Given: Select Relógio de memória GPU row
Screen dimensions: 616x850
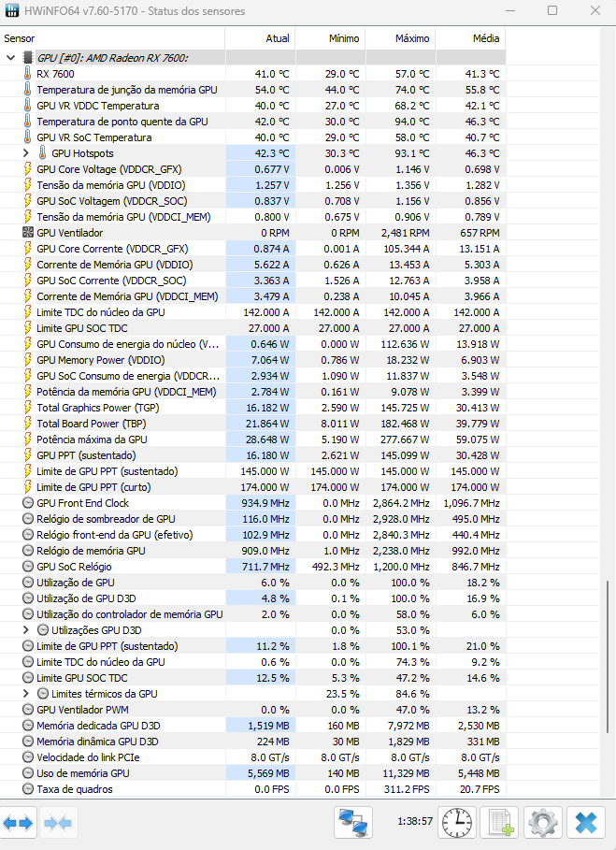Looking at the screenshot, I should [252, 551].
